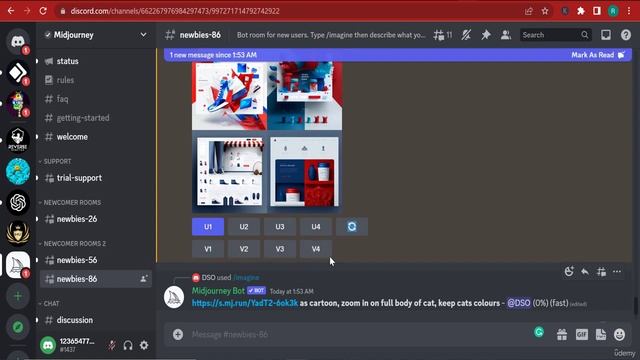
Task: Open the rules channel
Action: 96,80
